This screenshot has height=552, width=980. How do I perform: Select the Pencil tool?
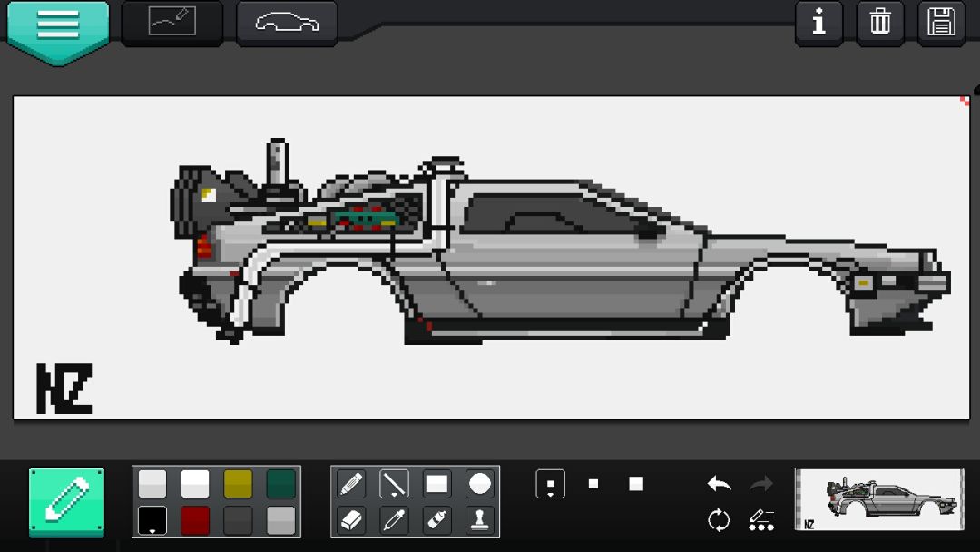[351, 484]
